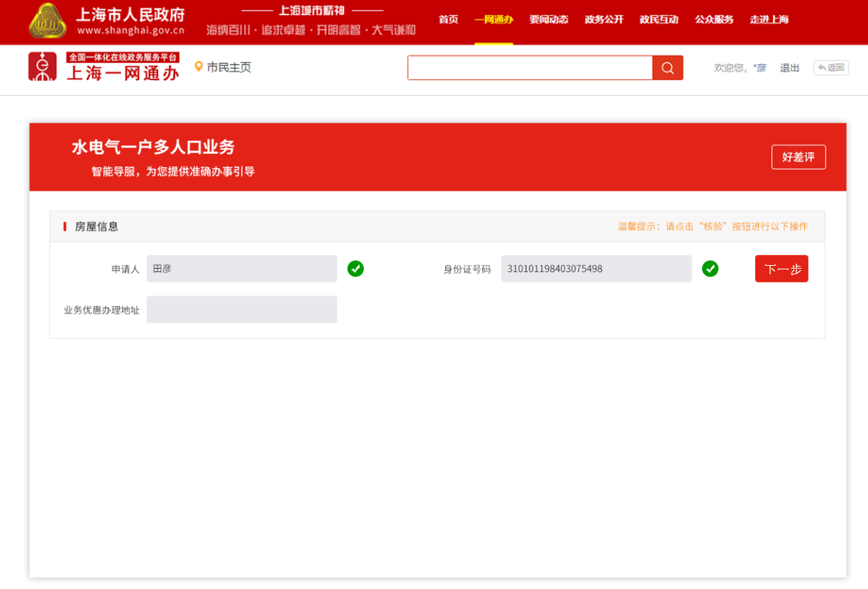Select the 一网通办 navigation tab

click(x=494, y=20)
